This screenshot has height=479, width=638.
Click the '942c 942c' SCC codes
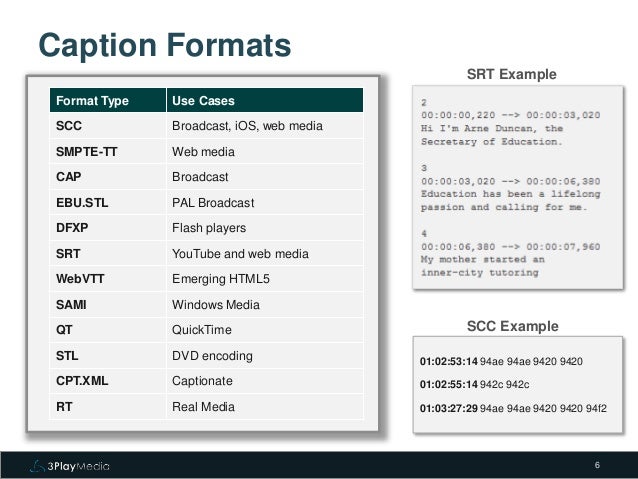tap(505, 385)
